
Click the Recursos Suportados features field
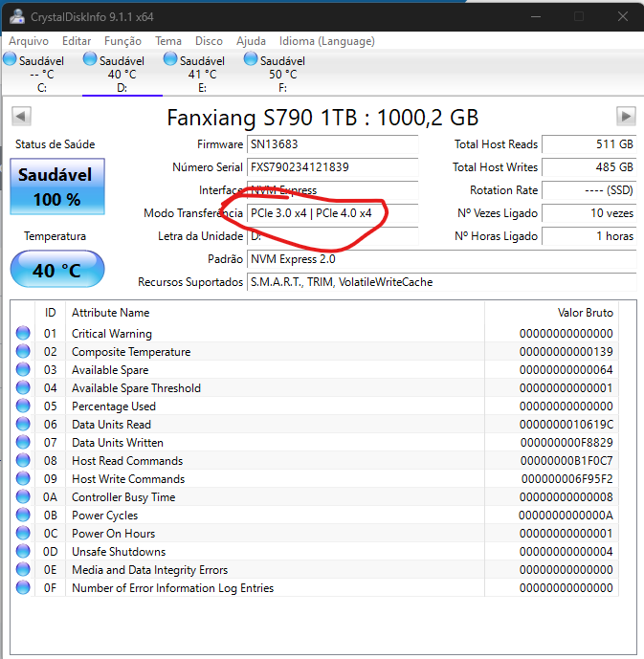(442, 282)
